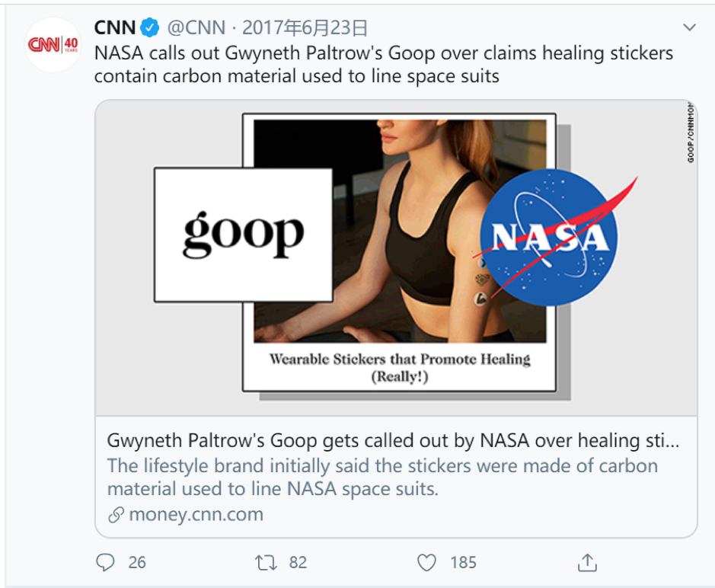Viewport: 715px width, 588px height.
Task: Open the Gwyneth Paltrow's Goop card headline
Action: click(x=393, y=440)
